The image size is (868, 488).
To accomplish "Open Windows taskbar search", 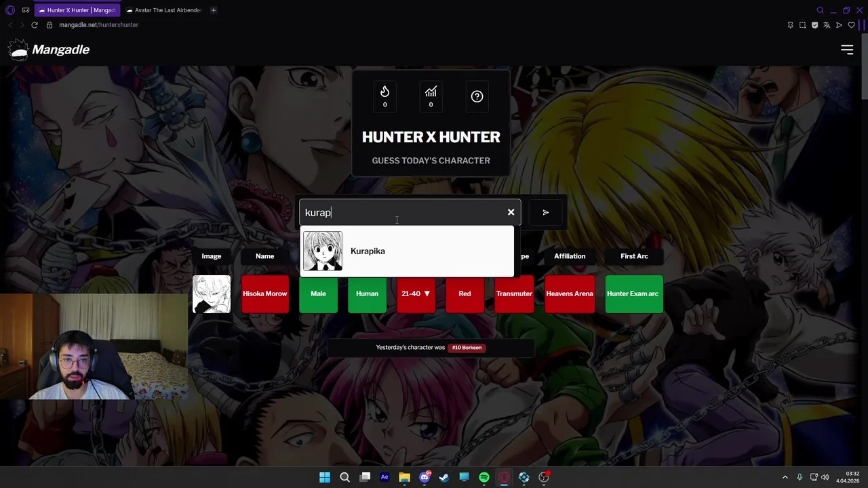I will click(344, 477).
